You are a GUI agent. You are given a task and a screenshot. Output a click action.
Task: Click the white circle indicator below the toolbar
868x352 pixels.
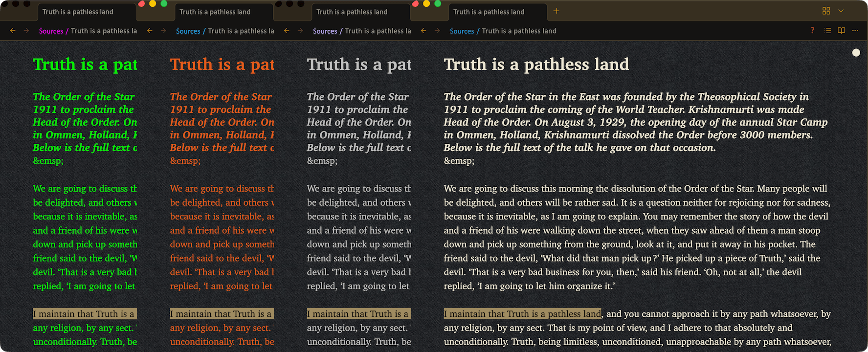click(856, 52)
